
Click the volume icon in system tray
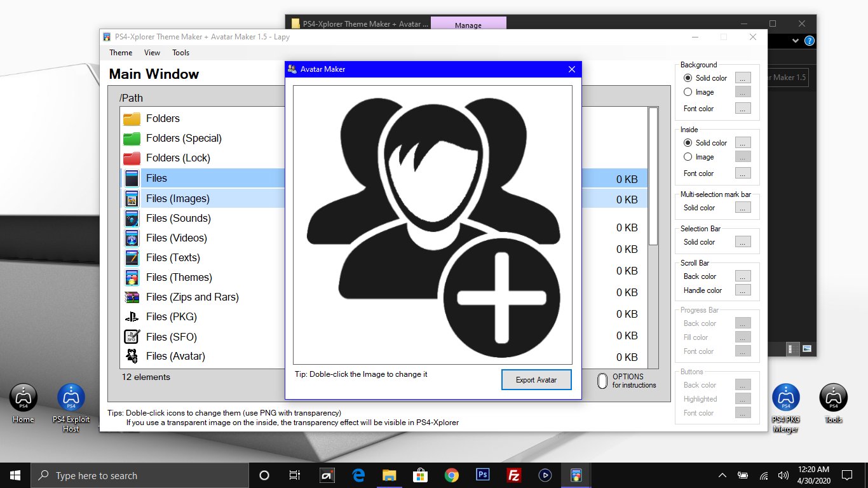click(x=783, y=475)
